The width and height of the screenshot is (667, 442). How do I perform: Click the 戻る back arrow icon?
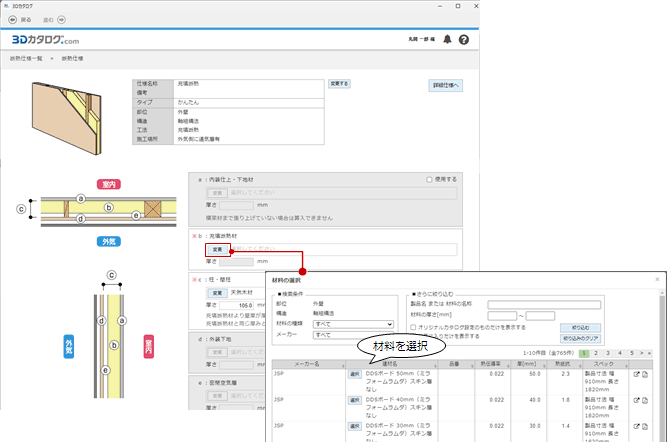[13, 19]
